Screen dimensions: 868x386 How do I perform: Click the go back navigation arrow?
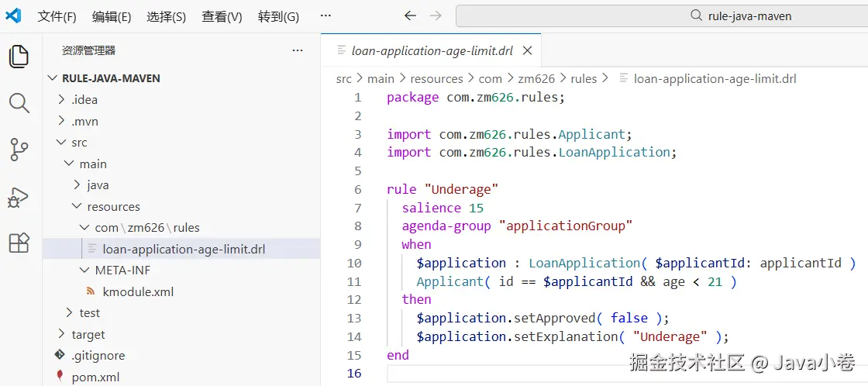tap(410, 16)
